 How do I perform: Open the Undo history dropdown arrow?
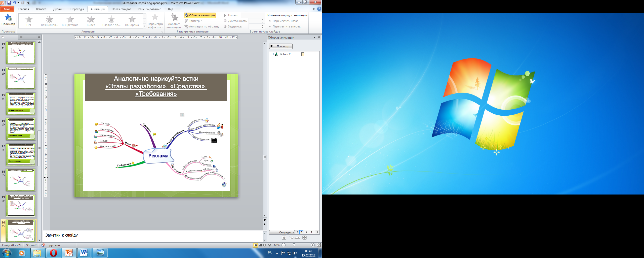[x=18, y=3]
